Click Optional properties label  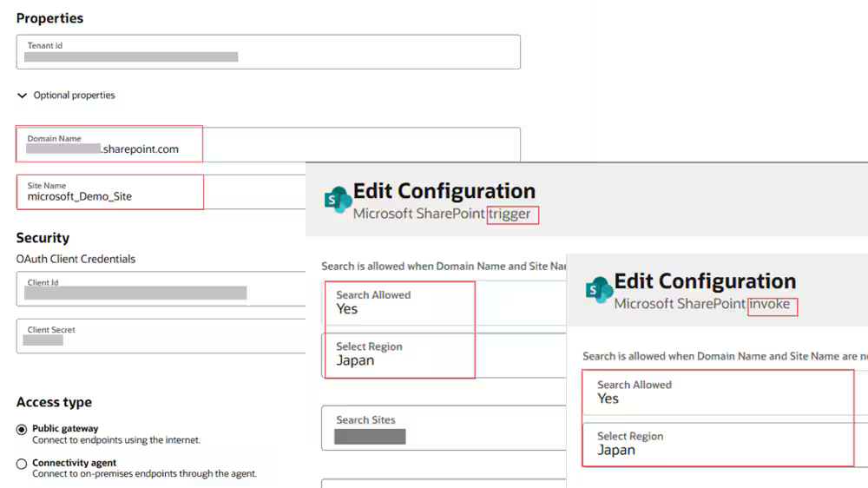(x=74, y=96)
